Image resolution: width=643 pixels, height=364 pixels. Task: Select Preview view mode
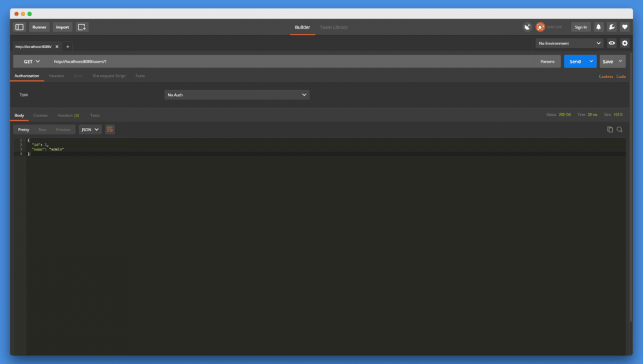click(63, 130)
